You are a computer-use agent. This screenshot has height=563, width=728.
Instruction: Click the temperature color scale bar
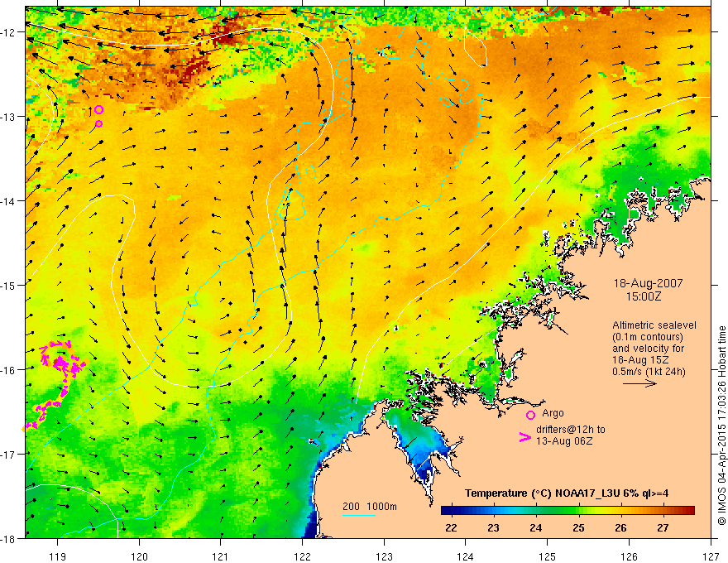(x=568, y=511)
